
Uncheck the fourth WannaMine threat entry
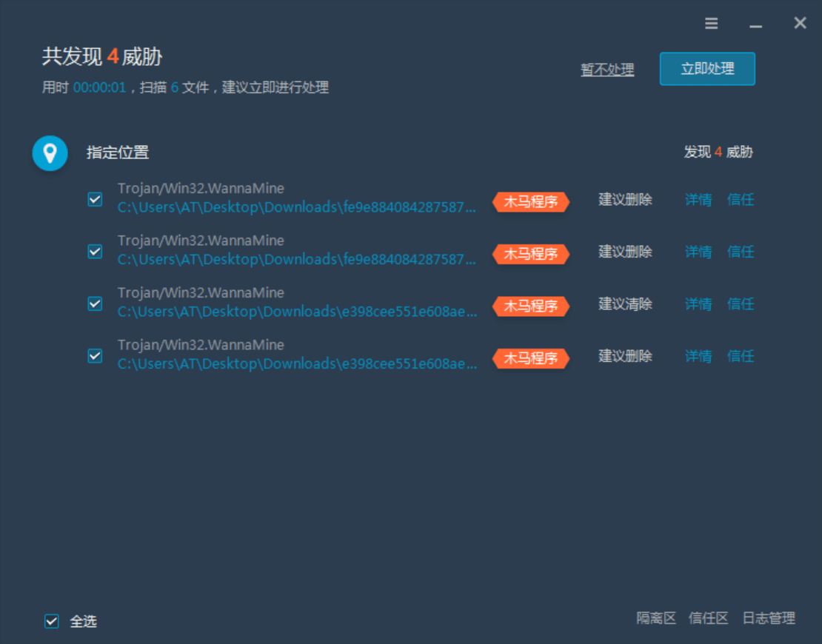(94, 356)
